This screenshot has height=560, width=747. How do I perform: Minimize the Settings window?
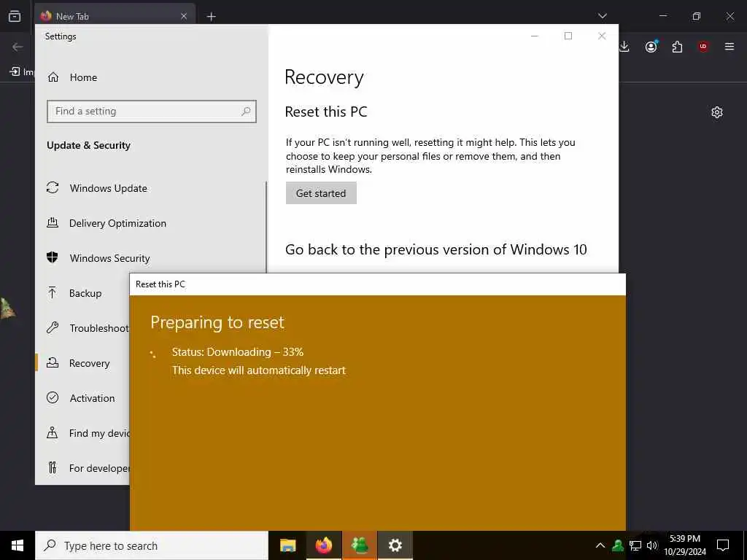(x=535, y=36)
